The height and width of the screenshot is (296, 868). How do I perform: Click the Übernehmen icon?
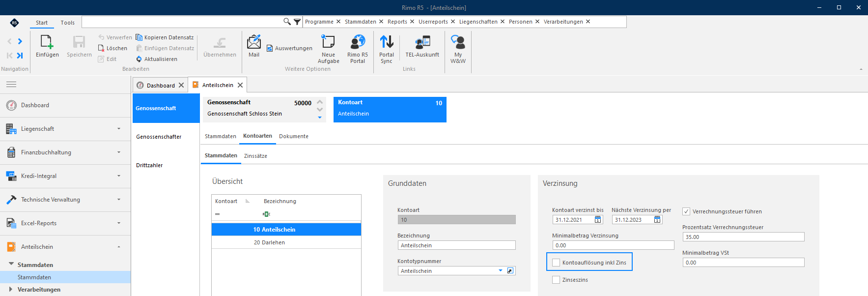pyautogui.click(x=220, y=42)
